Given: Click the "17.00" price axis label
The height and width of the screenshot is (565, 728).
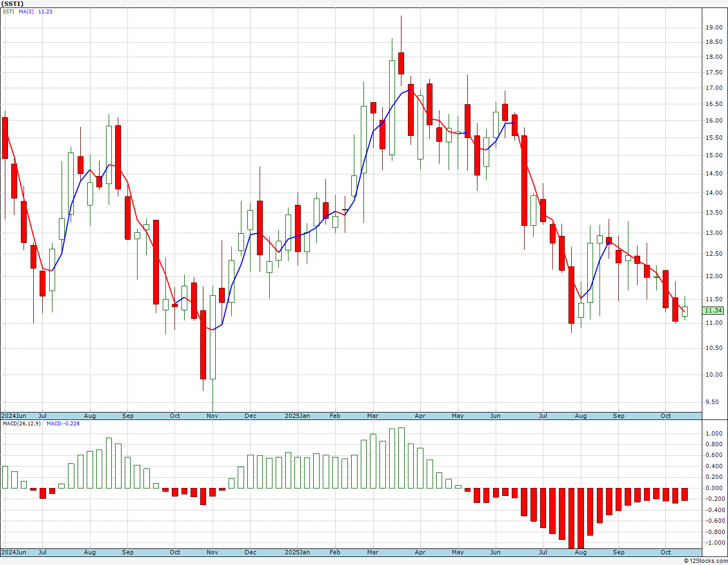Looking at the screenshot, I should pyautogui.click(x=714, y=88).
